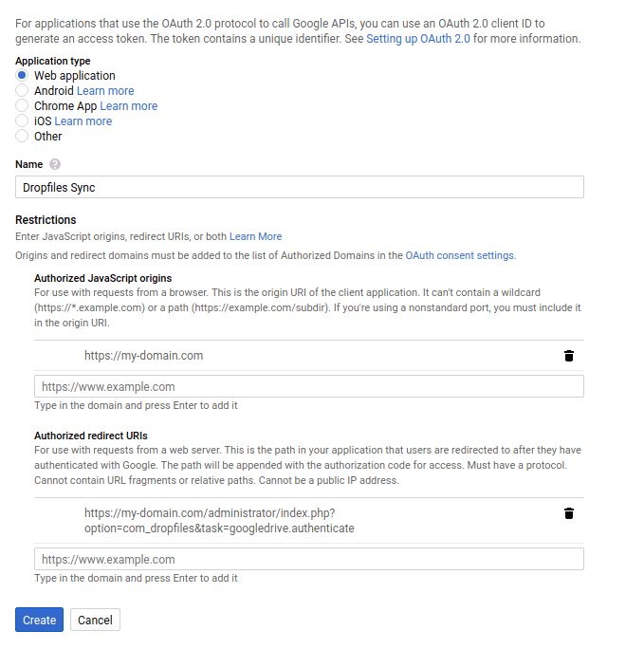Focus the Authorized JavaScript origins input box

coord(309,386)
